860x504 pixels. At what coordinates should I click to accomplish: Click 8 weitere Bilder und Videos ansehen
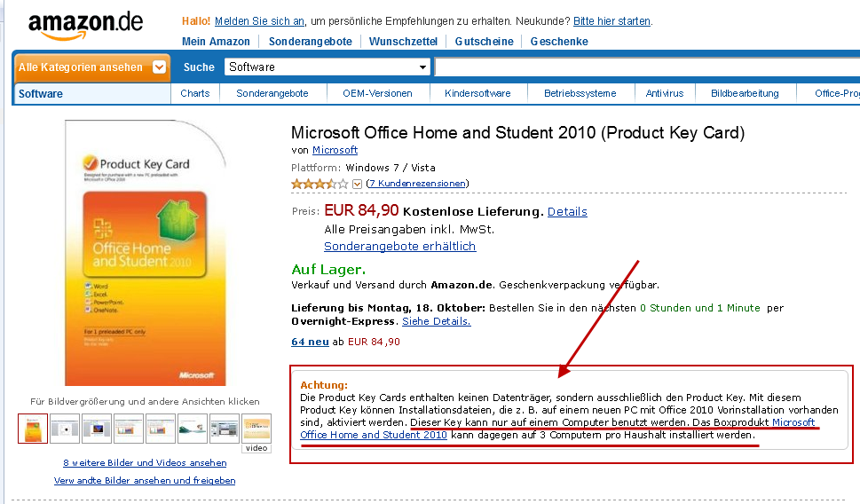145,463
